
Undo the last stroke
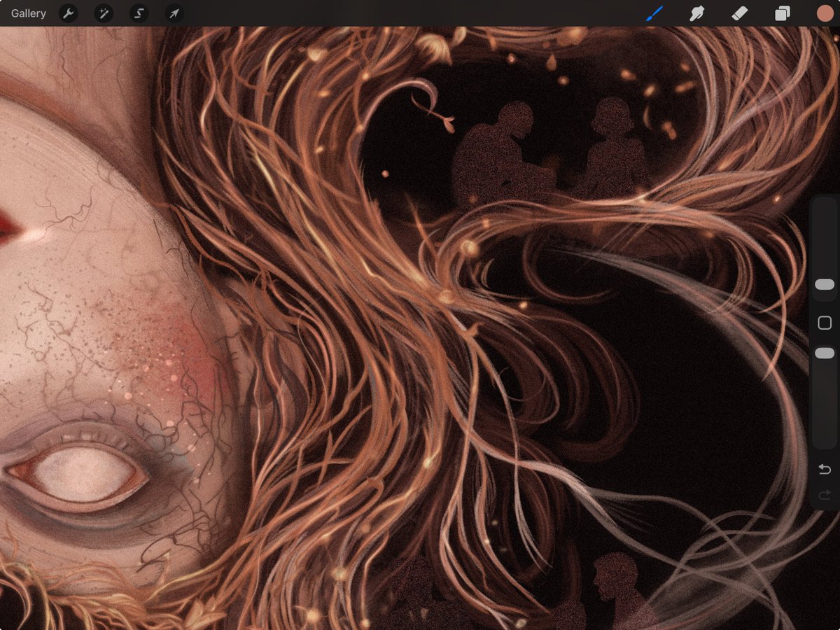click(x=825, y=469)
